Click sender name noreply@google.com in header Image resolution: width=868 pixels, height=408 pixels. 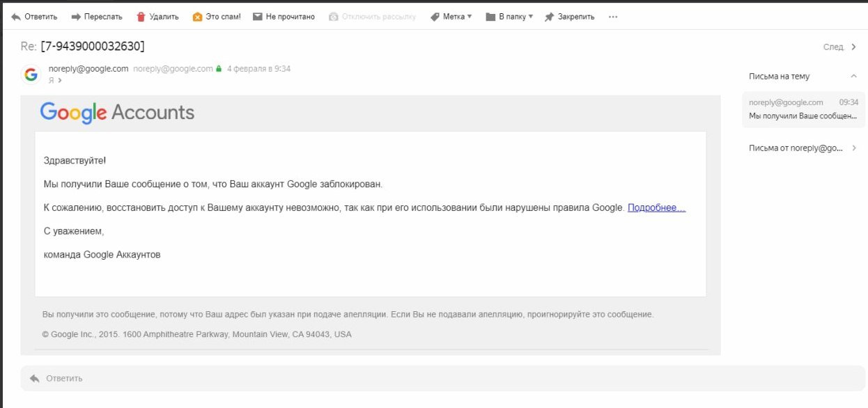pos(88,69)
